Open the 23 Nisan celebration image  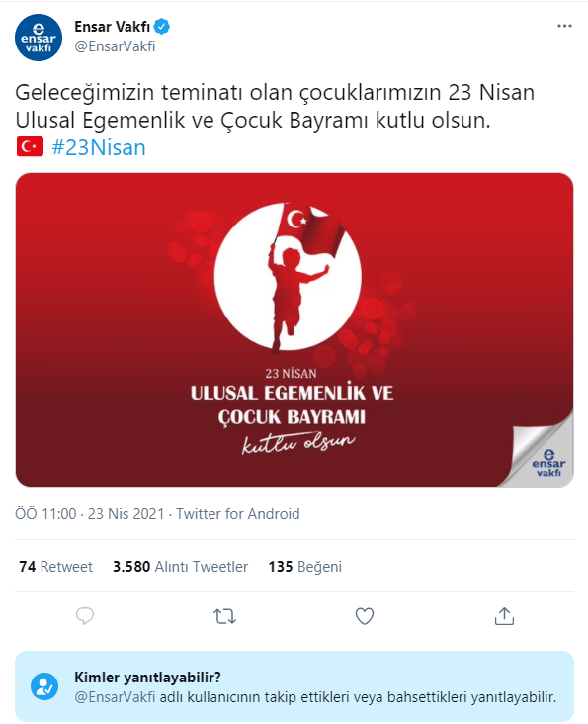tap(294, 329)
